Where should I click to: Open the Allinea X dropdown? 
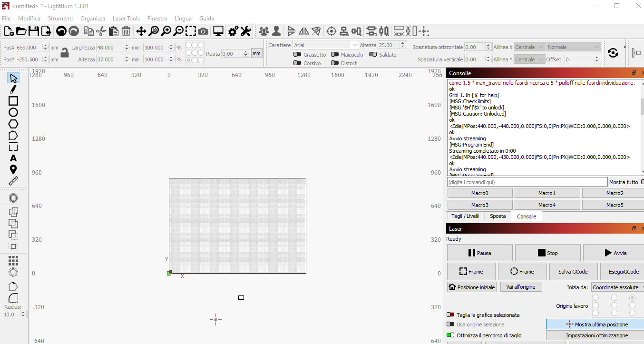tap(529, 47)
